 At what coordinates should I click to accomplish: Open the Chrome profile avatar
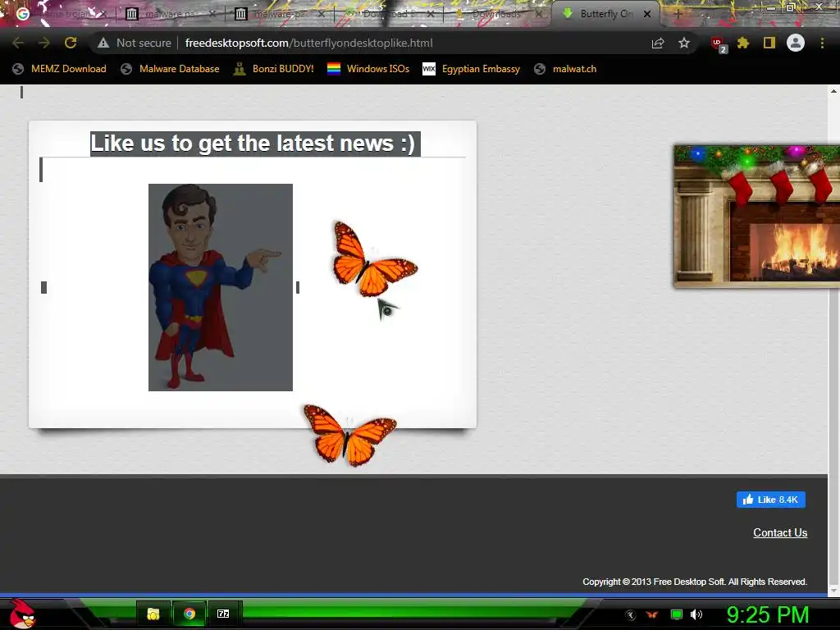tap(796, 43)
